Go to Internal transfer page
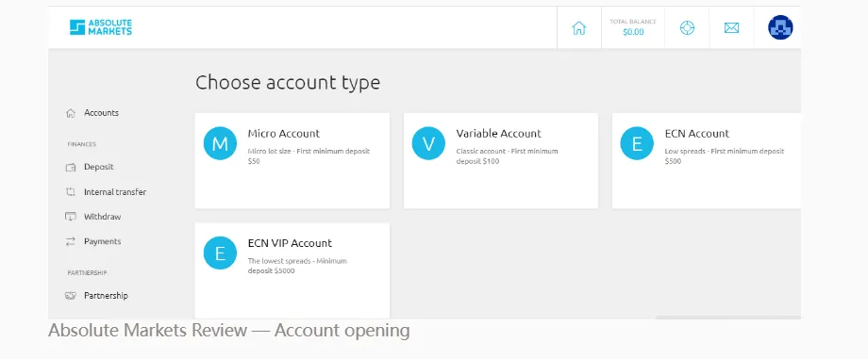Viewport: 868px width, 359px height. tap(115, 192)
